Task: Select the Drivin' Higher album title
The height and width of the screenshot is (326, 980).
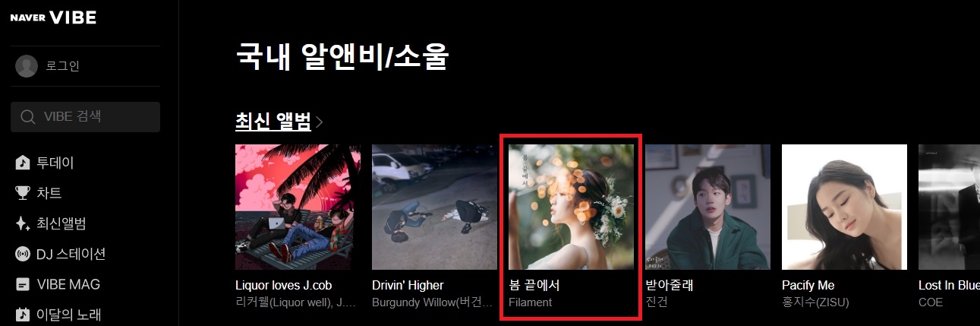Action: pos(408,286)
